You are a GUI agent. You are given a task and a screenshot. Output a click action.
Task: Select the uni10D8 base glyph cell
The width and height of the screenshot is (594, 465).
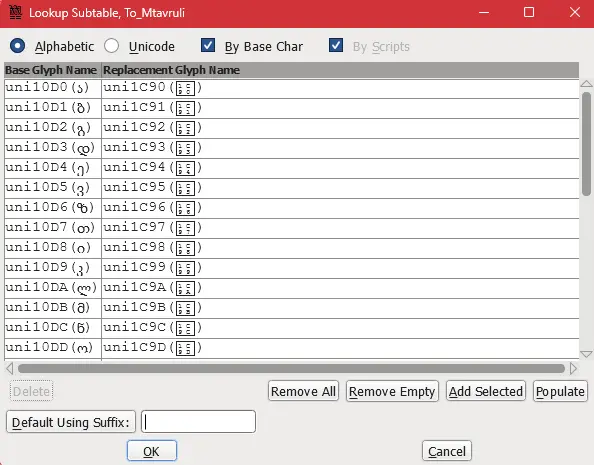[x=53, y=248]
